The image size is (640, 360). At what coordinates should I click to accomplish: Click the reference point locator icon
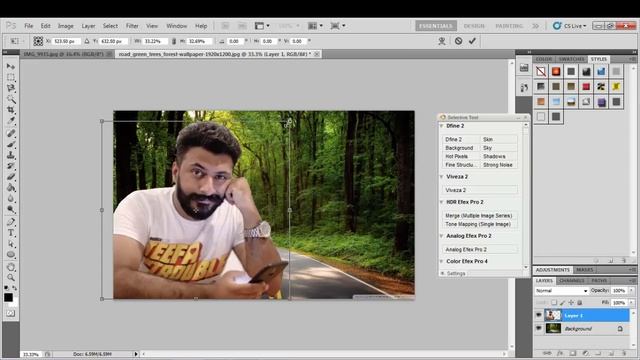[38, 41]
